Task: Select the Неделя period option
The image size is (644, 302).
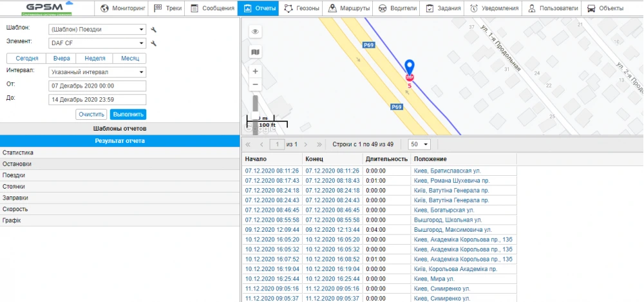Action: 95,58
